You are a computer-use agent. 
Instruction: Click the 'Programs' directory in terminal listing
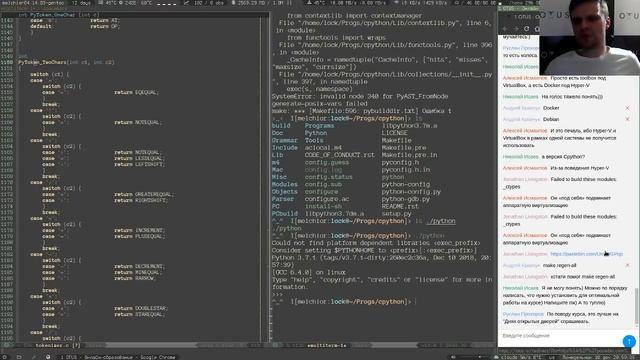tap(319, 126)
